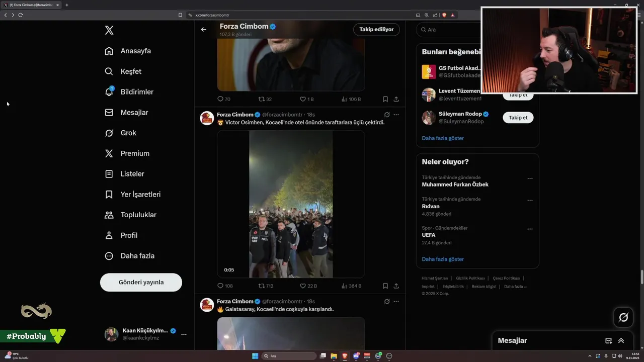Open options for the Rıdvan trend
Viewport: 644px width, 362px height.
click(x=530, y=200)
